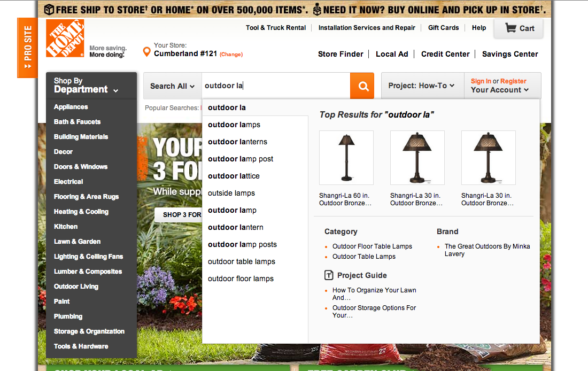
Task: Open the Store Finder
Action: [341, 54]
